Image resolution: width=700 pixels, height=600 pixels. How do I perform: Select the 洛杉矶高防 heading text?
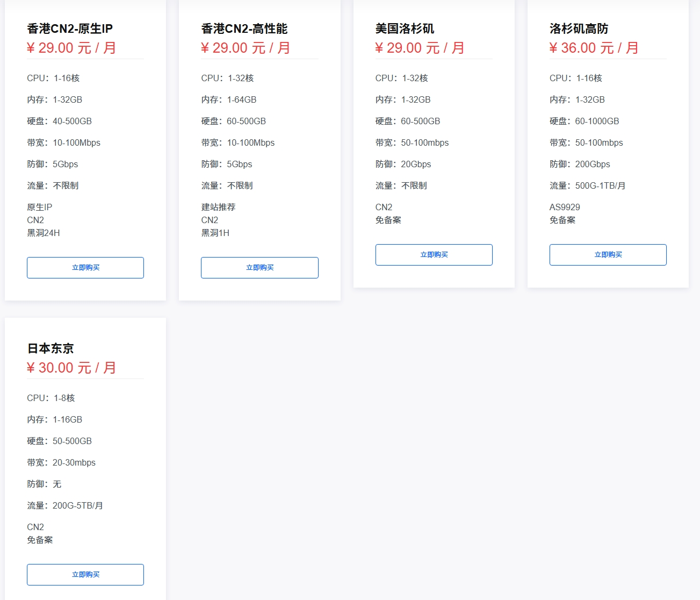click(x=579, y=28)
